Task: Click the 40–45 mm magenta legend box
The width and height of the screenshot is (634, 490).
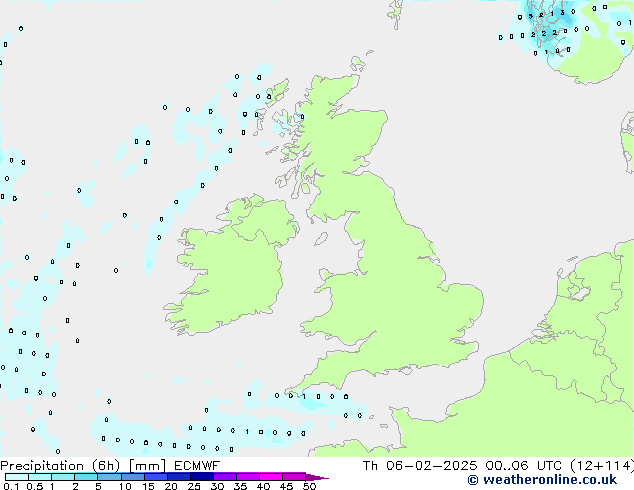Action: 271,477
